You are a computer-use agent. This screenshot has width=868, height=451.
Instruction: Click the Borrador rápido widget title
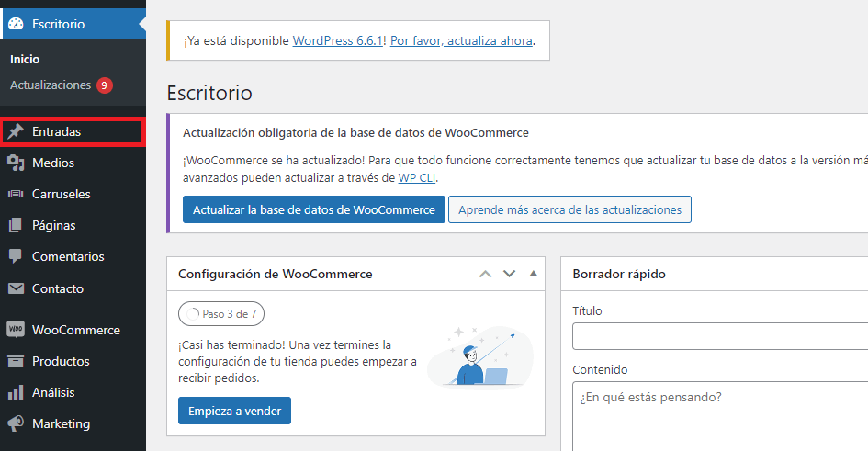[619, 274]
